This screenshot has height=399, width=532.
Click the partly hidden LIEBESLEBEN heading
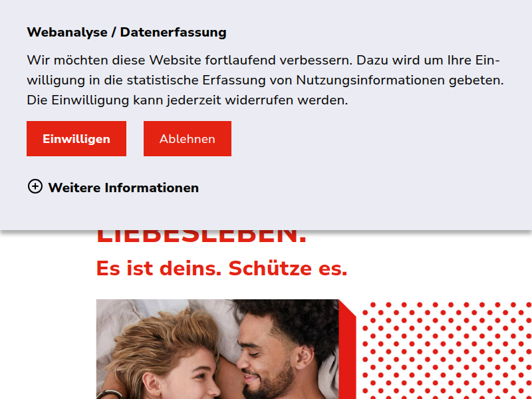[201, 237]
